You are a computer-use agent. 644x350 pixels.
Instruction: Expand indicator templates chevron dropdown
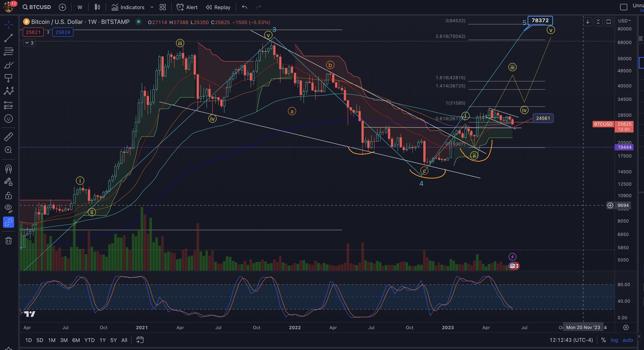click(x=152, y=7)
